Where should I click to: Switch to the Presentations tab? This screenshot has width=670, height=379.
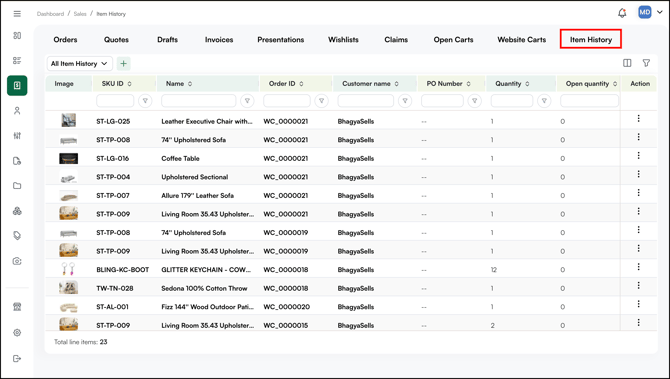coord(281,40)
